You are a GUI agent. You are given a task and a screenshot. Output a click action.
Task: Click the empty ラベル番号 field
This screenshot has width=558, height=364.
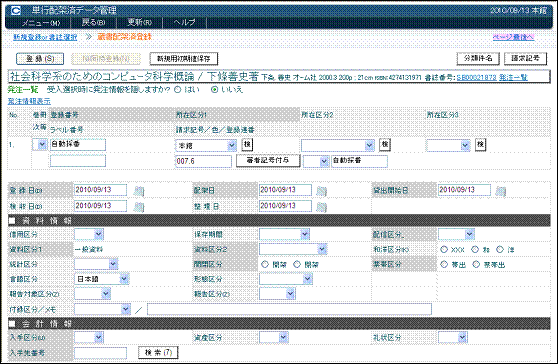coord(78,160)
